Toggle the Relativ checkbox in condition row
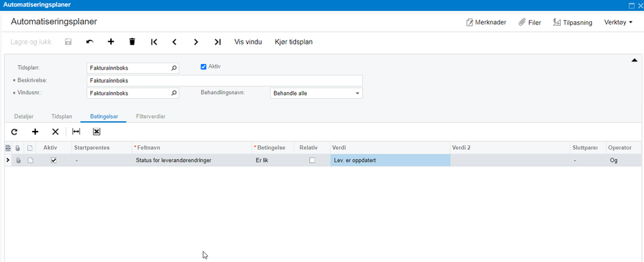Image resolution: width=644 pixels, height=262 pixels. click(312, 161)
